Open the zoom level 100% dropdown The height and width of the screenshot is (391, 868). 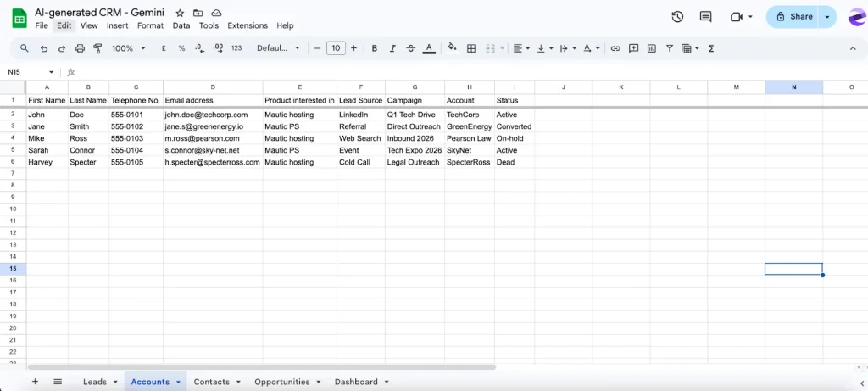128,48
